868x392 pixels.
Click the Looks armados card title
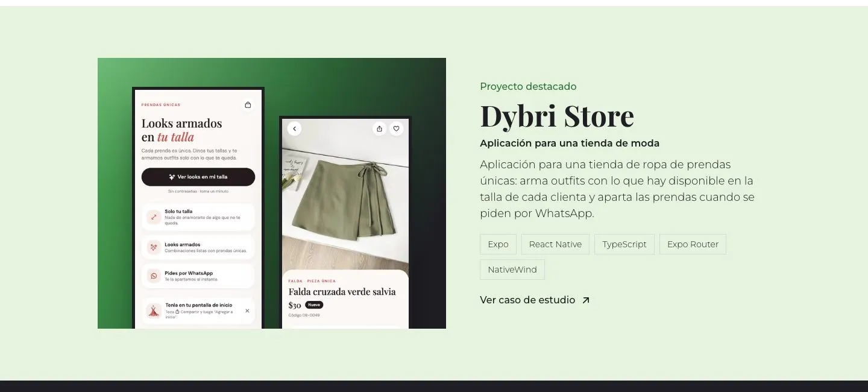coord(183,244)
